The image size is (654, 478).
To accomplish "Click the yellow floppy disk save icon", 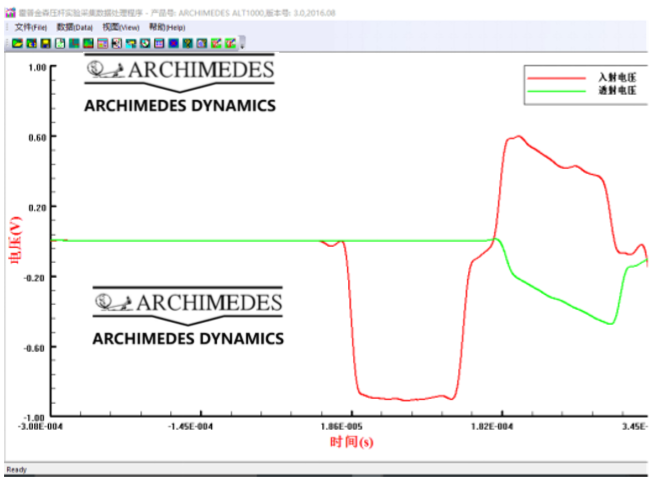I will click(46, 43).
